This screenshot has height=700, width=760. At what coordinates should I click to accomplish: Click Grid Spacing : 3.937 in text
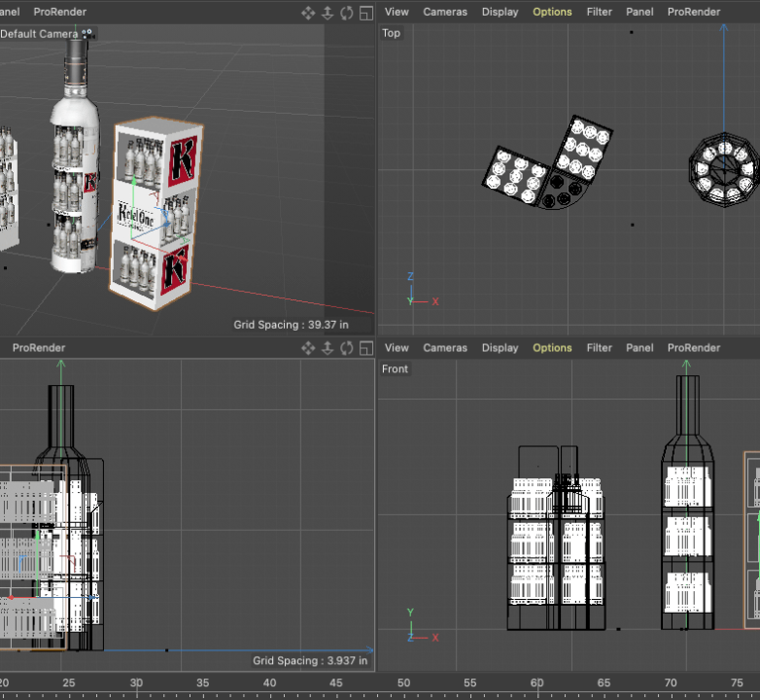coord(310,660)
